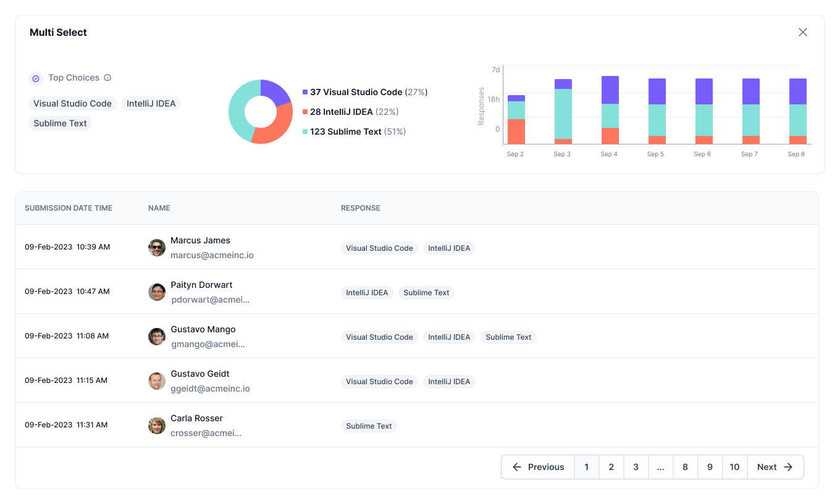This screenshot has height=504, width=840.
Task: Select page 2 in pagination
Action: point(611,467)
